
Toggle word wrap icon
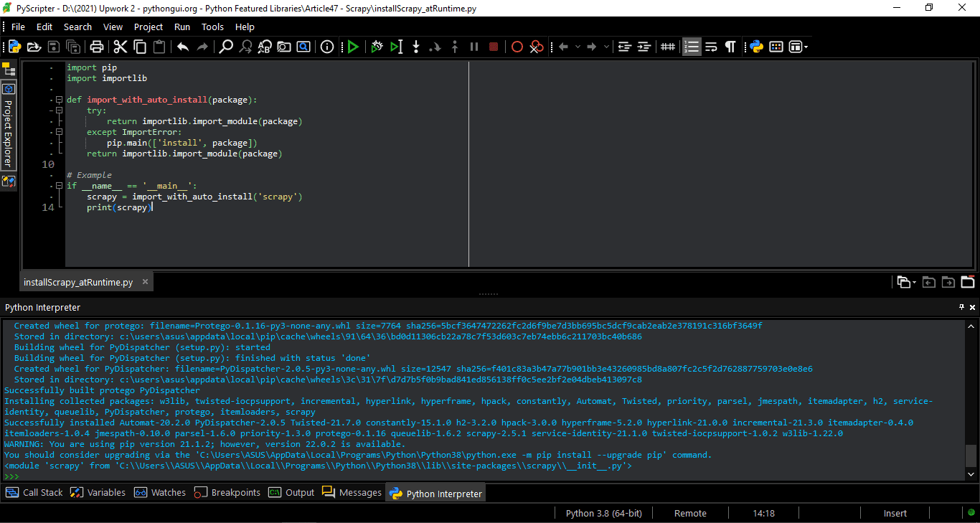click(711, 47)
